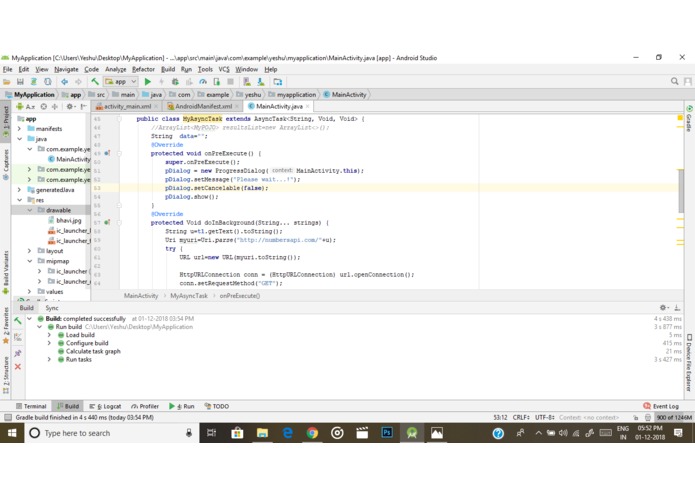Open the app run configuration dropdown
The height and width of the screenshot is (494, 695).
121,82
